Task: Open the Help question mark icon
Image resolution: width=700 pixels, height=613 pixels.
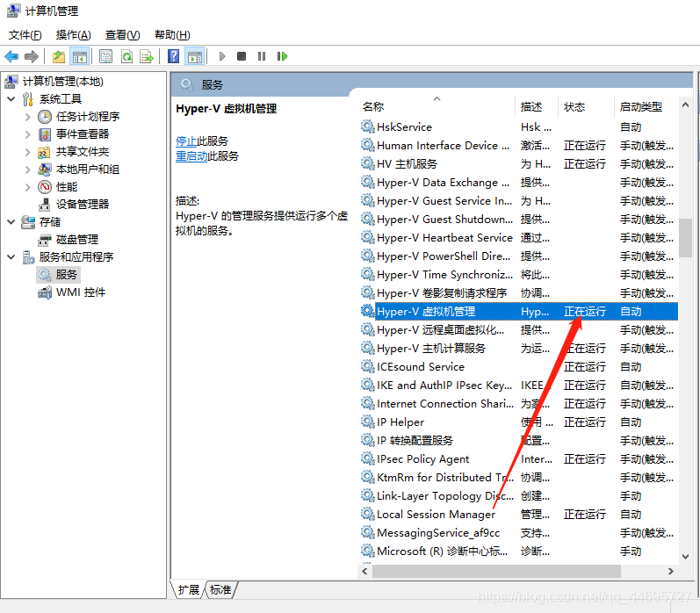Action: coord(173,56)
